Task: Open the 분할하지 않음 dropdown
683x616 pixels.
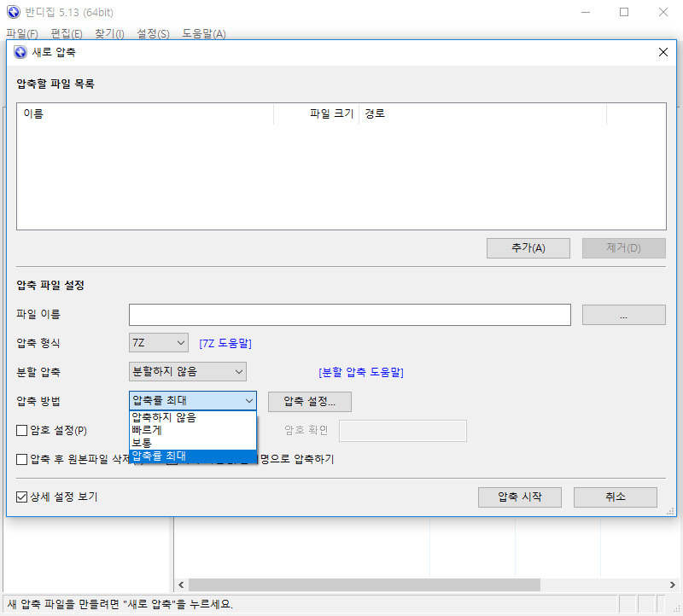Action: coord(188,371)
